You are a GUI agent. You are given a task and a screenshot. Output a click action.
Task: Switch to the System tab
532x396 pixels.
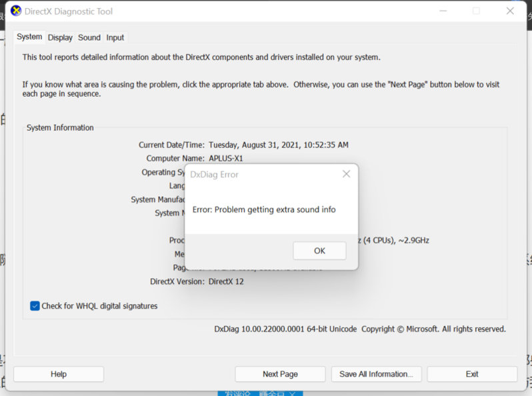tap(29, 37)
